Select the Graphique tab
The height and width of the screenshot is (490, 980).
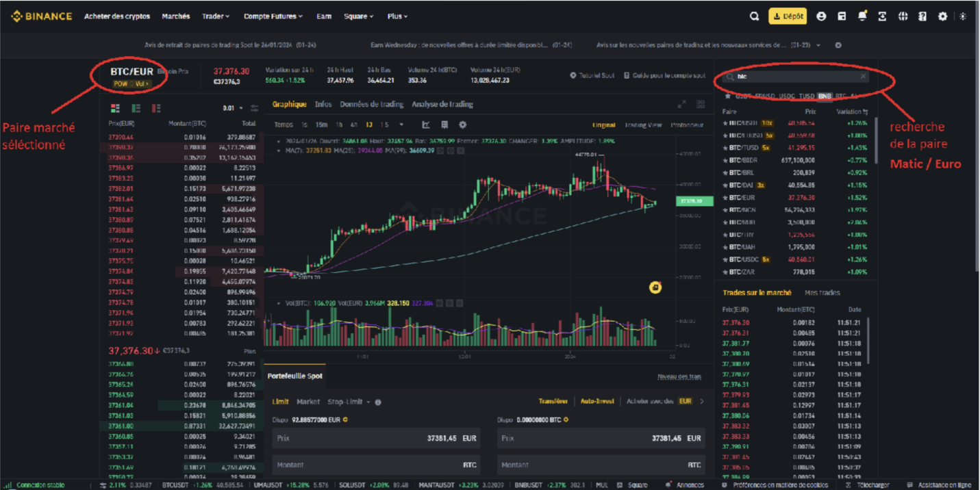(x=290, y=104)
